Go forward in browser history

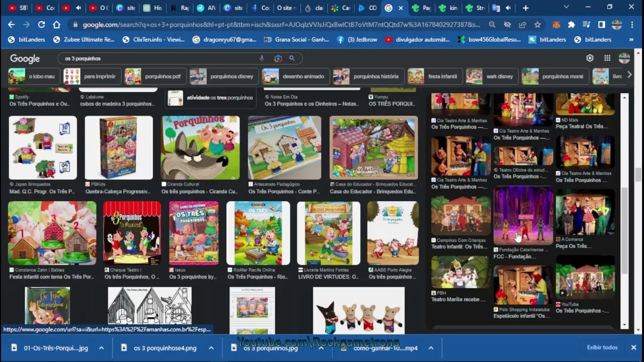[x=26, y=24]
